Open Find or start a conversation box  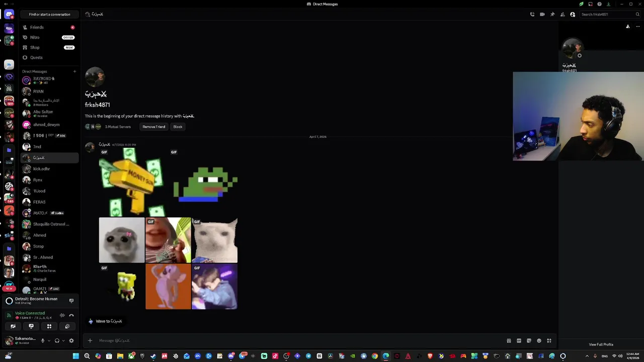49,14
